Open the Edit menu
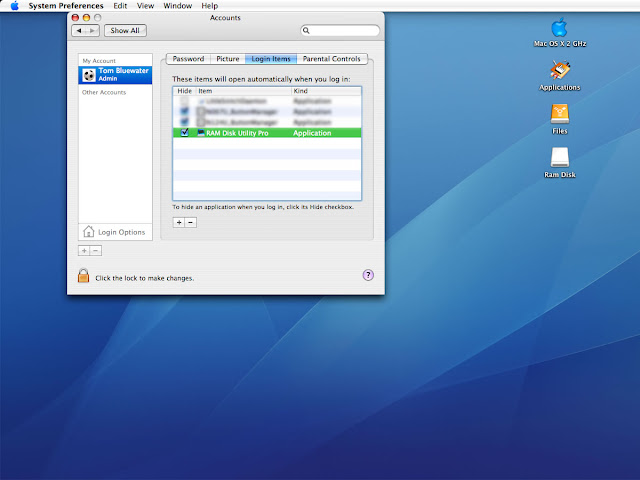Screen dimensions: 640x480 tap(120, 6)
